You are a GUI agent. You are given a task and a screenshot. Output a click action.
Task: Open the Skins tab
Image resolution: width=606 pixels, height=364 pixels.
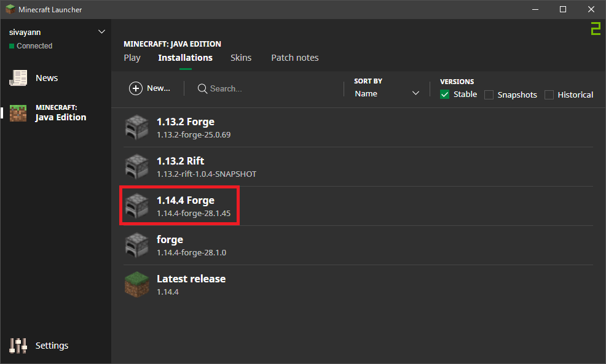tap(241, 58)
